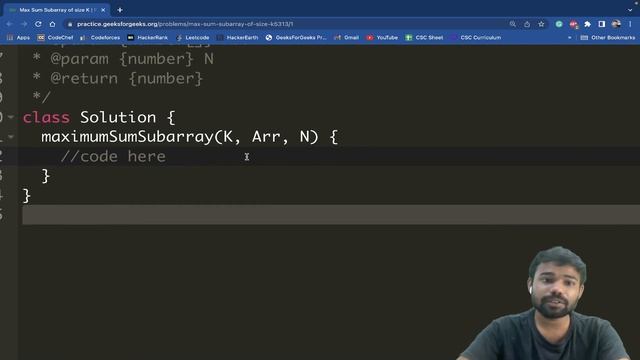This screenshot has height=360, width=640.
Task: Click the @return {number} comment line
Action: pos(118,78)
